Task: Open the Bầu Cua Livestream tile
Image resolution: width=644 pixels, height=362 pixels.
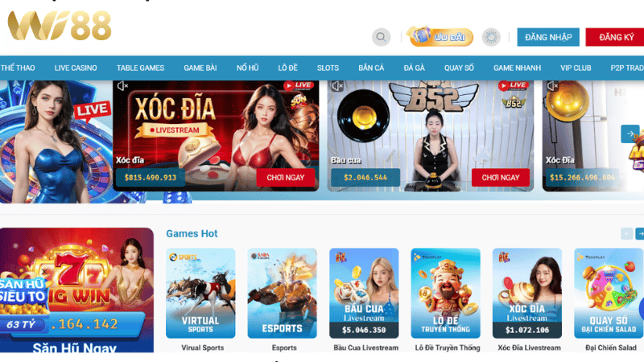Action: [x=364, y=293]
